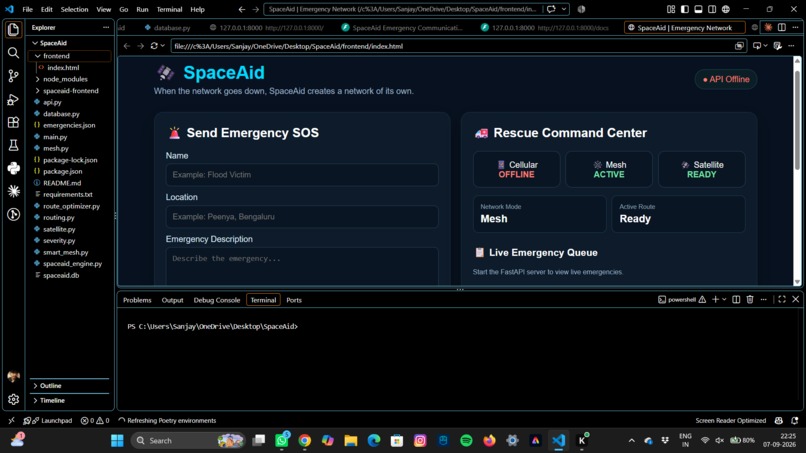The image size is (806, 453).
Task: Open route_optimizer.py file
Action: click(69, 206)
